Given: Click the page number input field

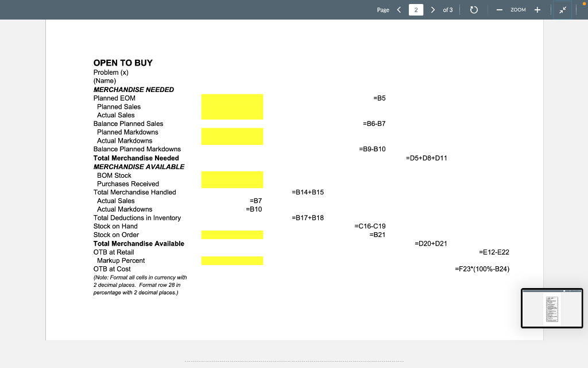Looking at the screenshot, I should coord(416,10).
